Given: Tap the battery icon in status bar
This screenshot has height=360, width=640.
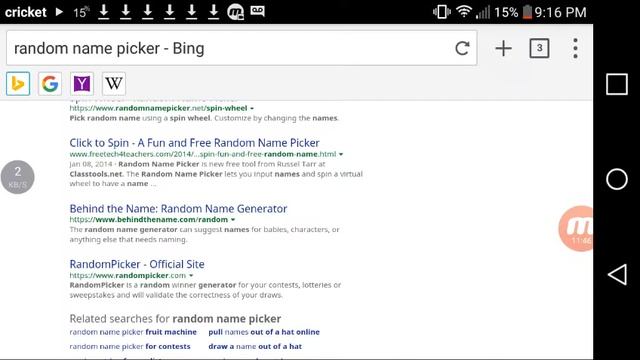Looking at the screenshot, I should [527, 12].
